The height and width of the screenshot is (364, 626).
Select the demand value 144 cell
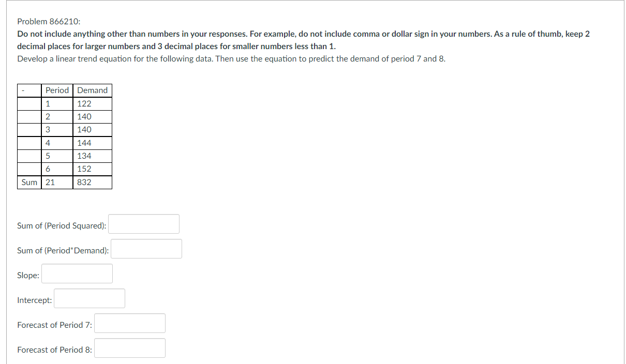(85, 143)
